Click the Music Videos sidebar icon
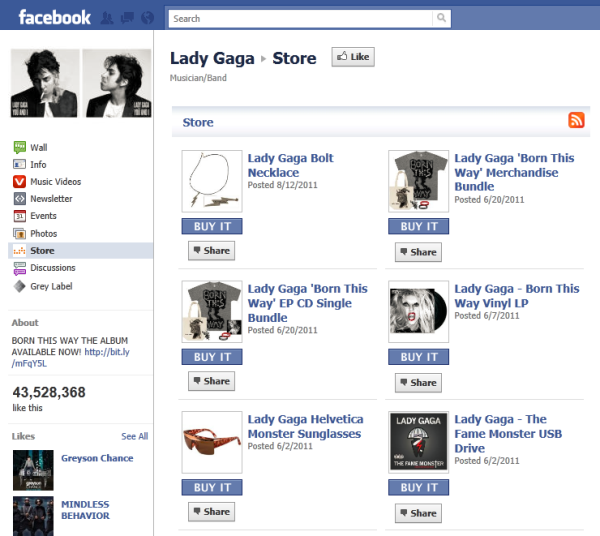 (x=19, y=182)
